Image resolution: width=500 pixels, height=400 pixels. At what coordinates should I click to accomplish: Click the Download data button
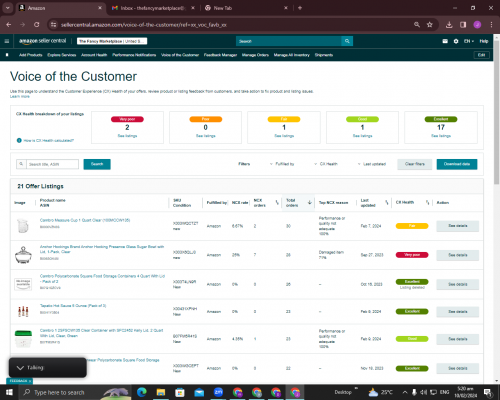click(x=457, y=164)
